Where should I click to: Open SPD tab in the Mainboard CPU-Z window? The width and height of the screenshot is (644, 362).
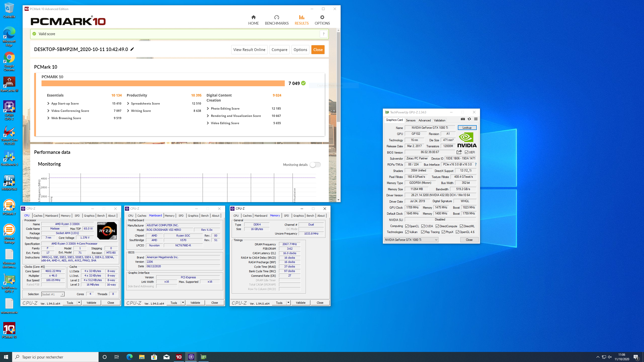coord(181,216)
